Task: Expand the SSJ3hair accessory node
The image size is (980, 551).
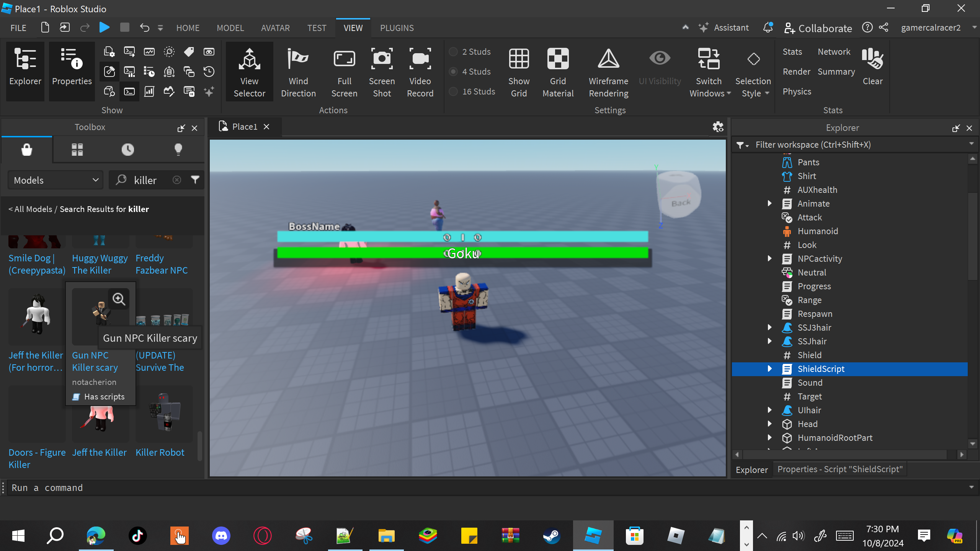Action: 769,328
